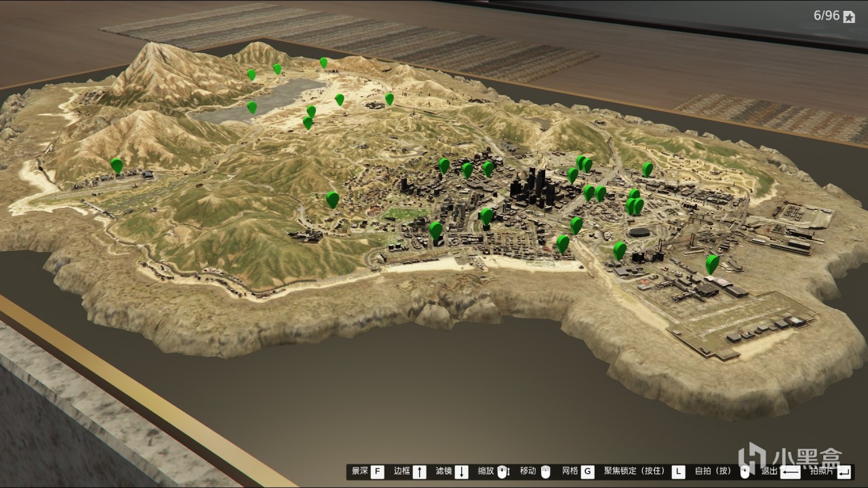Click the 网格 grid label

570,471
